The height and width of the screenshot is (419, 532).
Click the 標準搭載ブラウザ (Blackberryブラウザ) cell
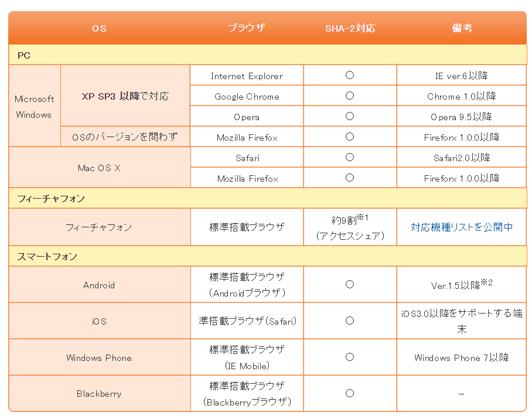coord(247,394)
